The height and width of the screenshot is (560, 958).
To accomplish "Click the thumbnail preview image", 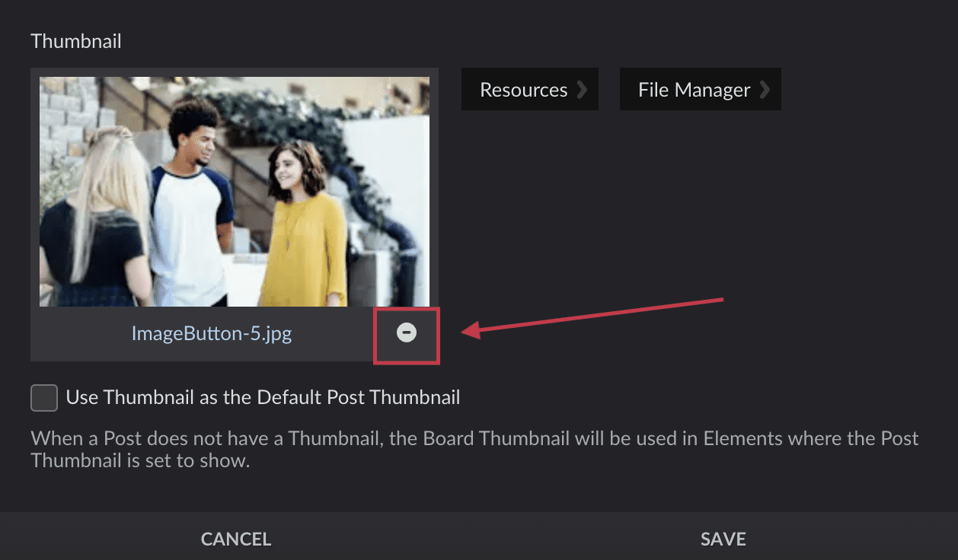I will coord(235,192).
